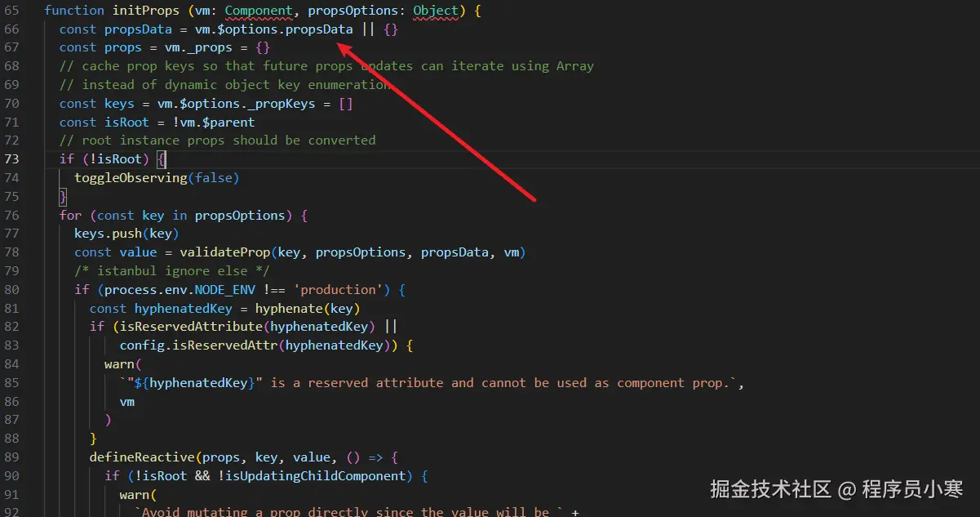Click the keys.push(key) statement
This screenshot has height=517, width=980.
pyautogui.click(x=127, y=234)
